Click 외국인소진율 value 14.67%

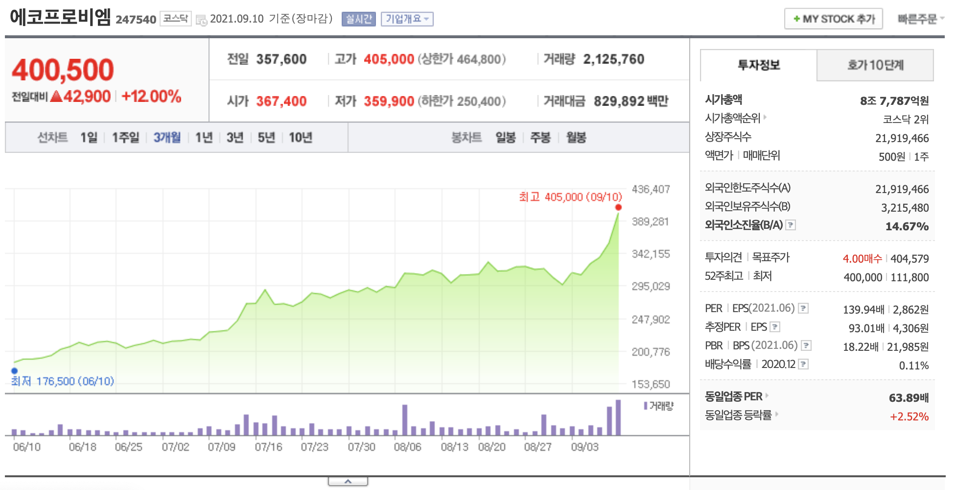(907, 226)
